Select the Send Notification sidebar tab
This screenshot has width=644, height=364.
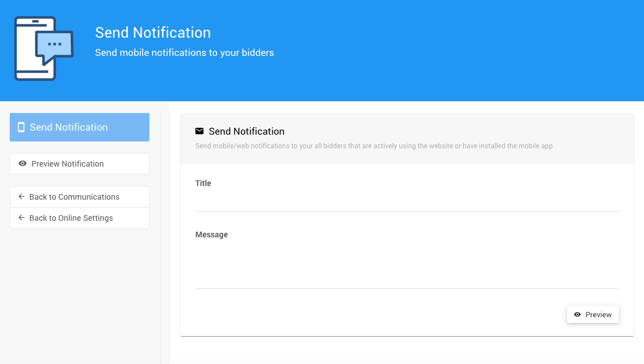click(79, 127)
